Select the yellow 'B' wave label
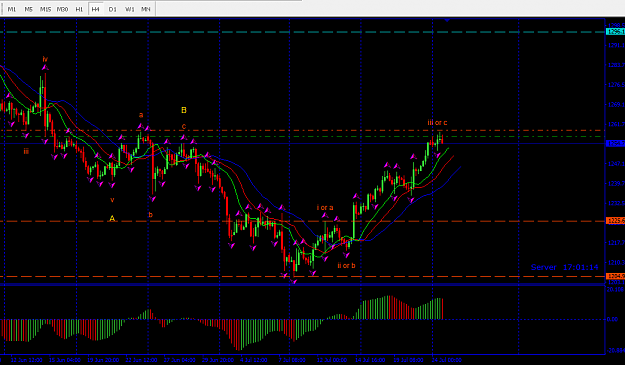This screenshot has height=365, width=625. point(184,110)
